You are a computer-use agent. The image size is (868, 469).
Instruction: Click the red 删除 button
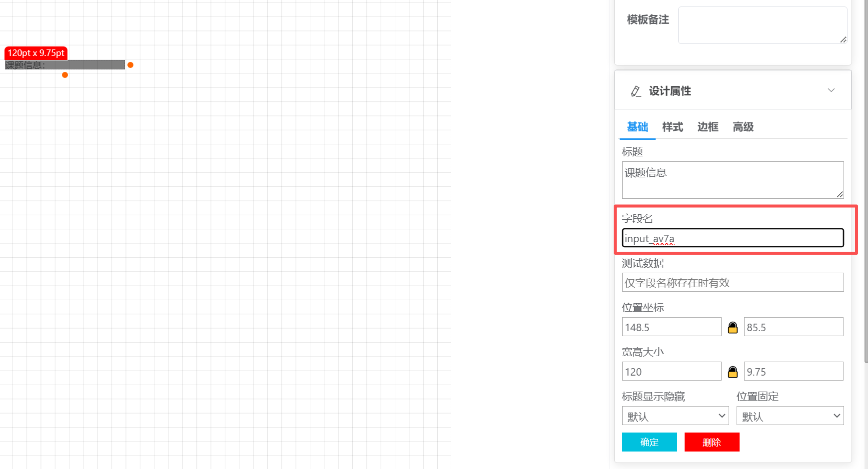pyautogui.click(x=712, y=442)
